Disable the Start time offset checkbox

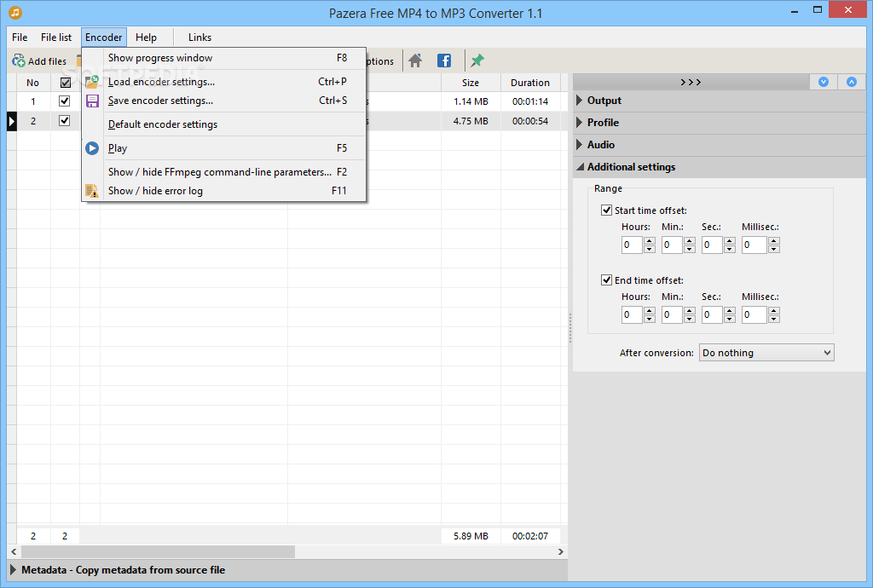606,210
